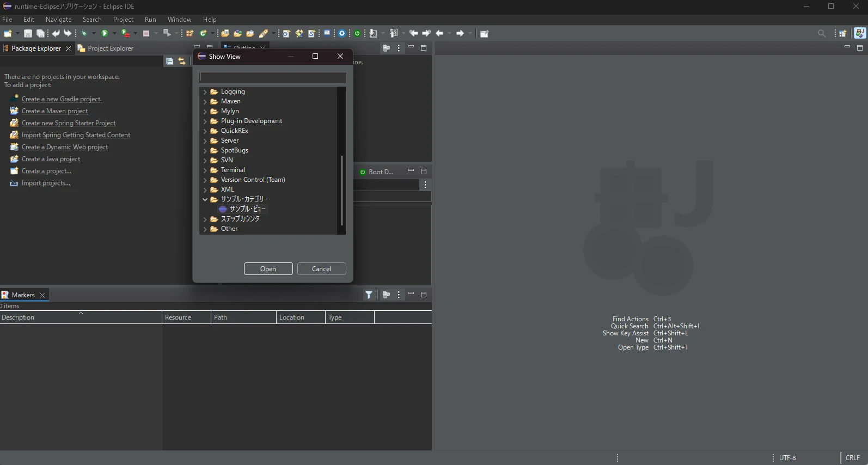The image size is (868, 465).
Task: Click the Save icon in the toolbar
Action: click(28, 33)
